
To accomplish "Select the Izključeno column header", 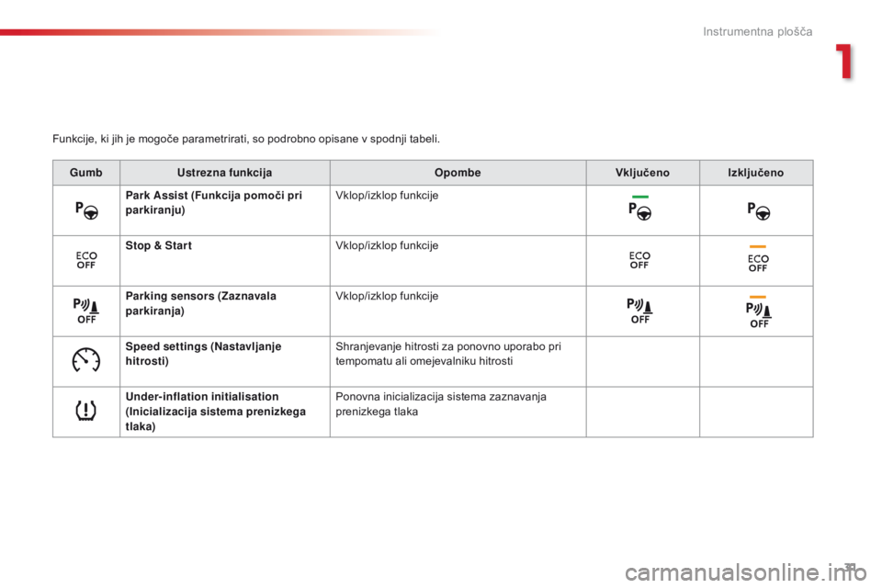I will point(756,173).
